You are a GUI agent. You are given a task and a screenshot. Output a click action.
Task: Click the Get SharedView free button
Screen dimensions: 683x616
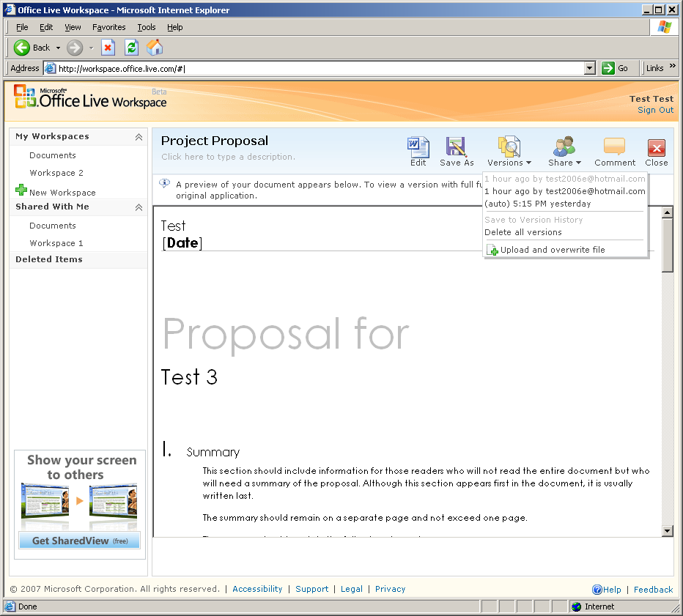[x=80, y=541]
